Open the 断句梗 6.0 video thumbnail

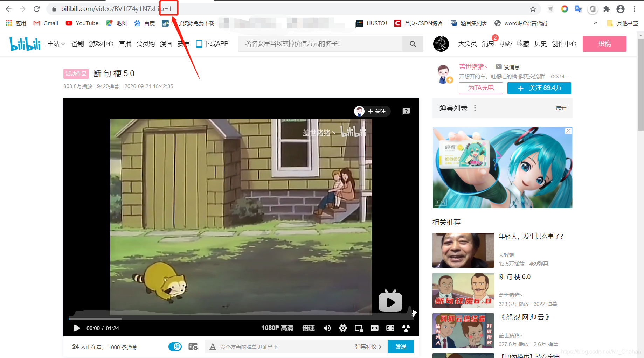(463, 290)
